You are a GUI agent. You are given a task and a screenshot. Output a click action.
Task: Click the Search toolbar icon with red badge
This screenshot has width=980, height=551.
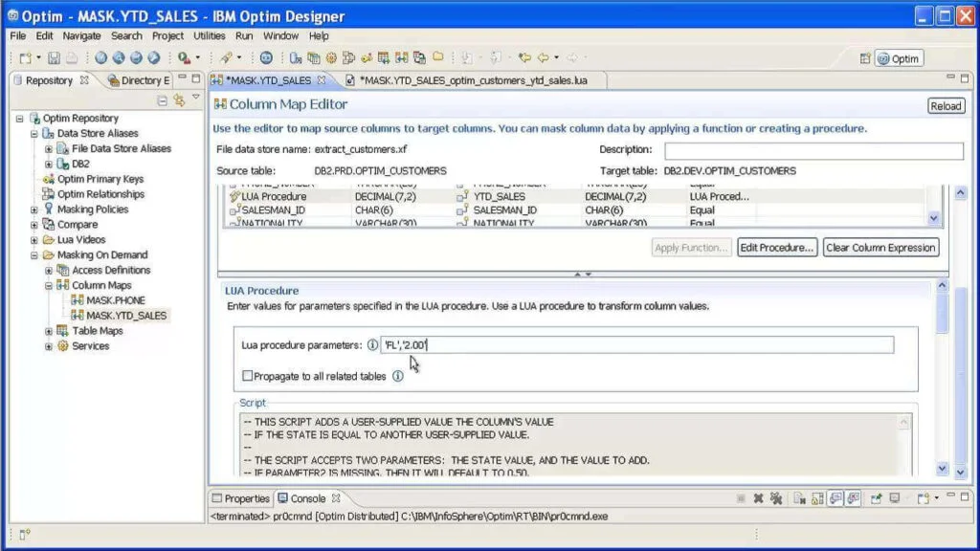pyautogui.click(x=184, y=58)
